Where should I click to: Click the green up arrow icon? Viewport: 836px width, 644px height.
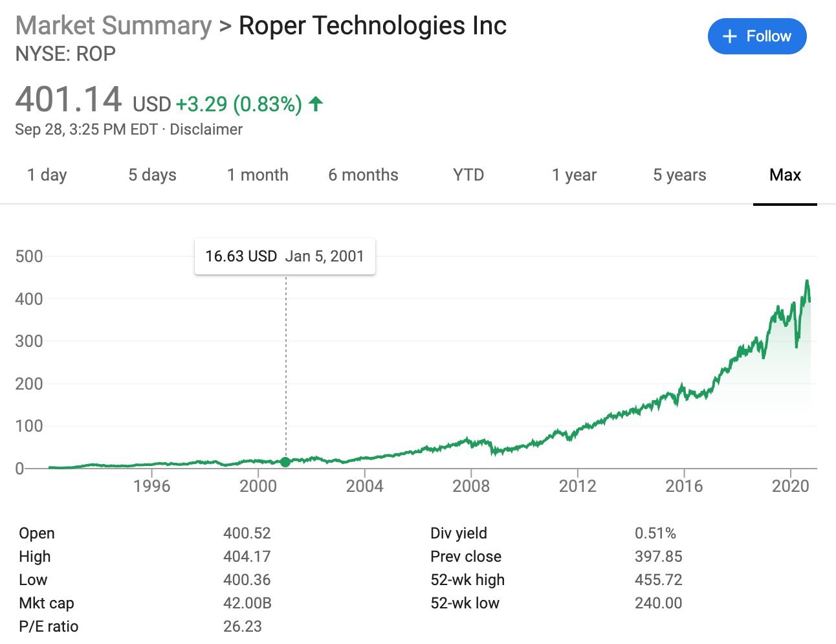(x=316, y=104)
